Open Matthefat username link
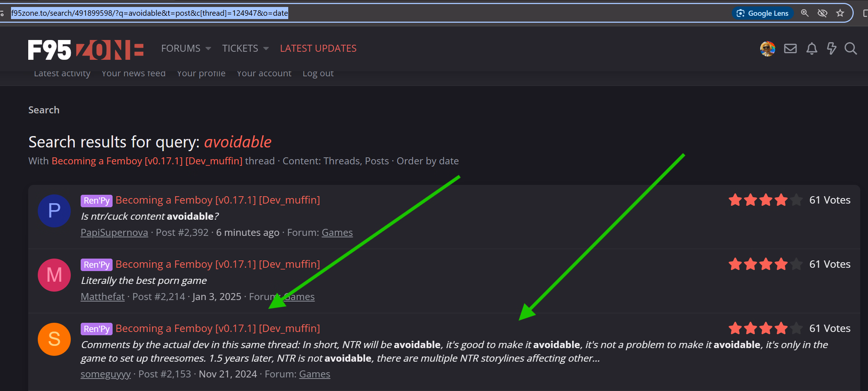 coord(103,297)
